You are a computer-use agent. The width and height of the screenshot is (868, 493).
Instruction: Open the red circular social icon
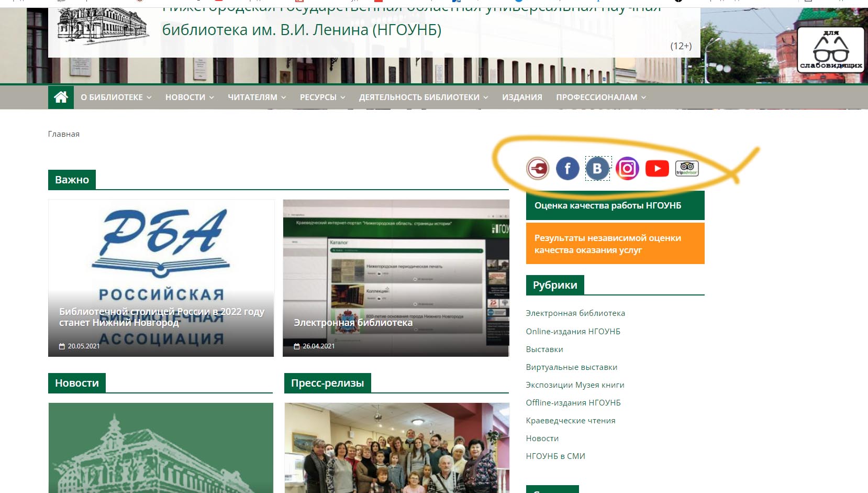[538, 169]
